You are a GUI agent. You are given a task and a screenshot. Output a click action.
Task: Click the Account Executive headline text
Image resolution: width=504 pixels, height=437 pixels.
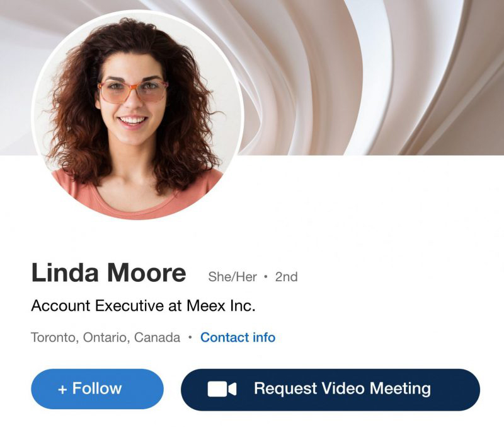pos(143,305)
